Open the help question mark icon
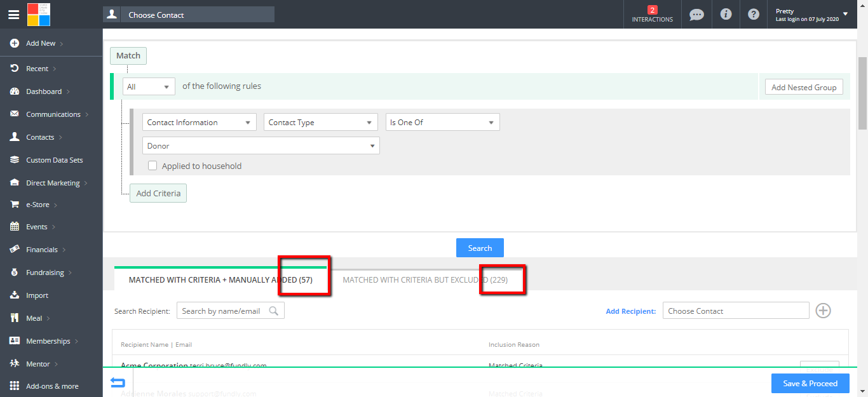The width and height of the screenshot is (868, 397). (x=754, y=14)
